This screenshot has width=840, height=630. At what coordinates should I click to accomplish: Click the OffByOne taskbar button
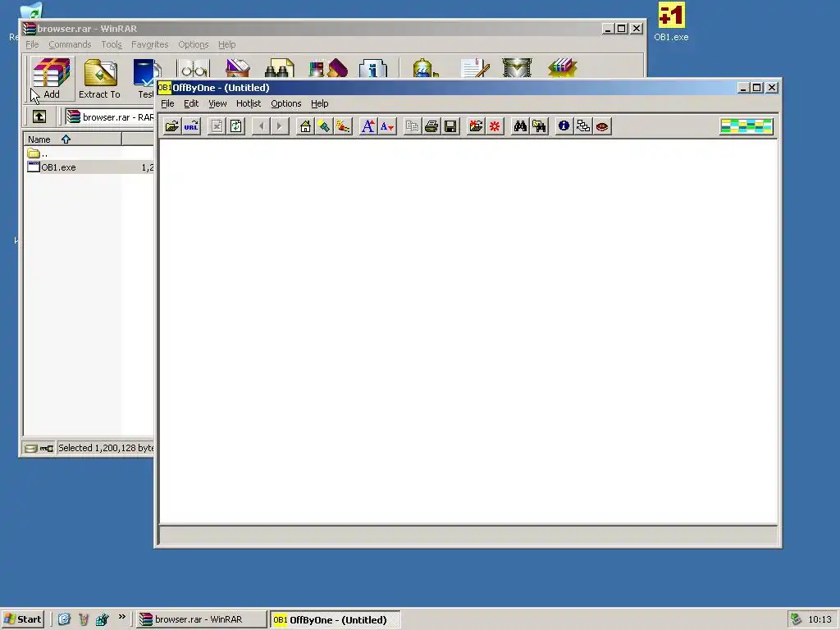(x=335, y=619)
